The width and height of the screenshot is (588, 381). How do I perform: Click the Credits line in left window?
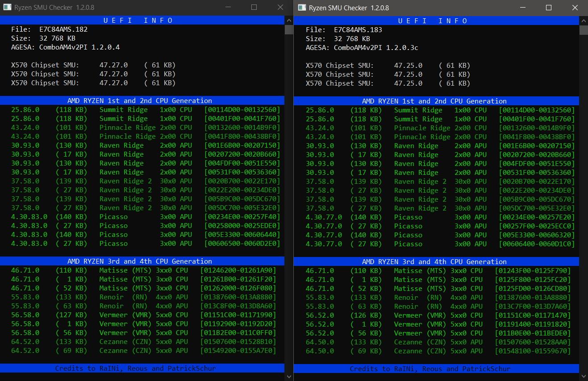point(136,368)
